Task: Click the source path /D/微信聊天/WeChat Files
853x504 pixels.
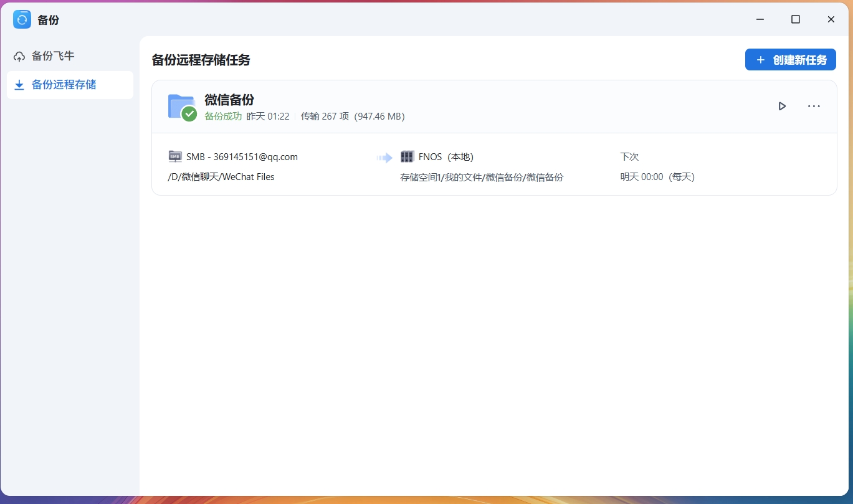Action: tap(221, 177)
